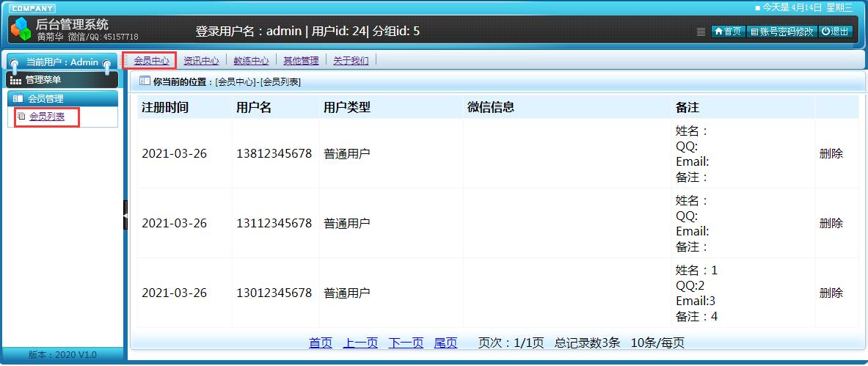The height and width of the screenshot is (366, 868).
Task: Click the 当前用户：Admin label
Action: point(62,62)
